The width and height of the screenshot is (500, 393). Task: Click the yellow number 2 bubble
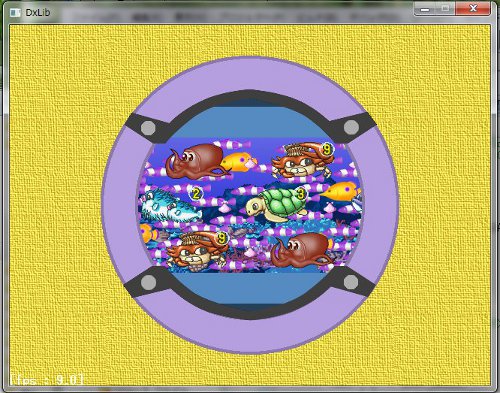coord(196,194)
